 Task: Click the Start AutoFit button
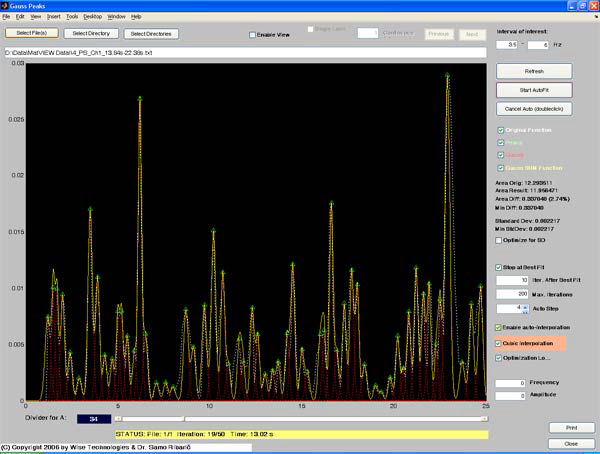click(x=534, y=90)
